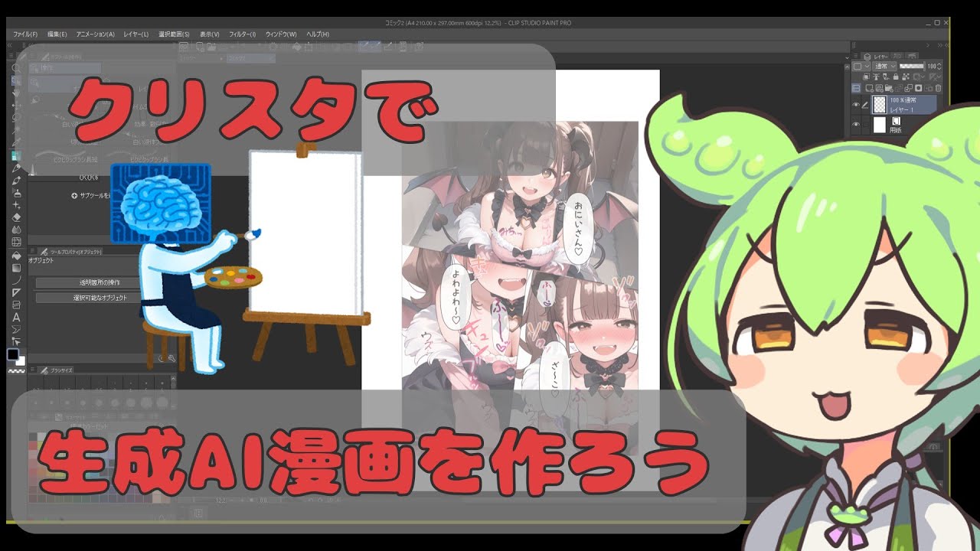Open 選択範囲(S) menu
This screenshot has width=980, height=551.
tap(175, 34)
